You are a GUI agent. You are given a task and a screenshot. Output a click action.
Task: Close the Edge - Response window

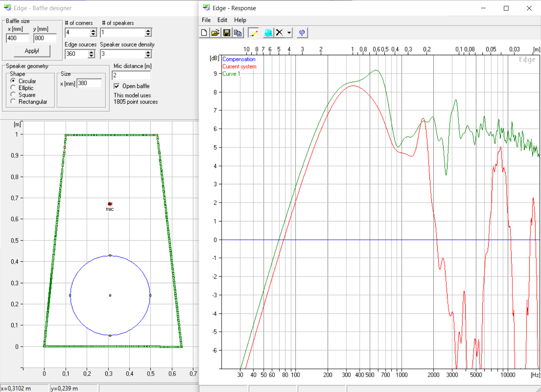point(529,8)
